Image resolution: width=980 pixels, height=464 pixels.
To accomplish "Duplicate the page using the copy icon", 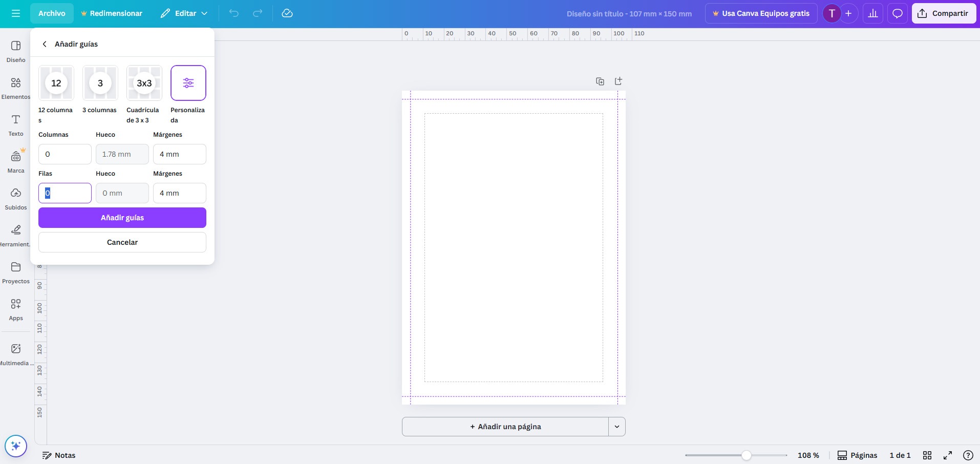I will coord(600,81).
